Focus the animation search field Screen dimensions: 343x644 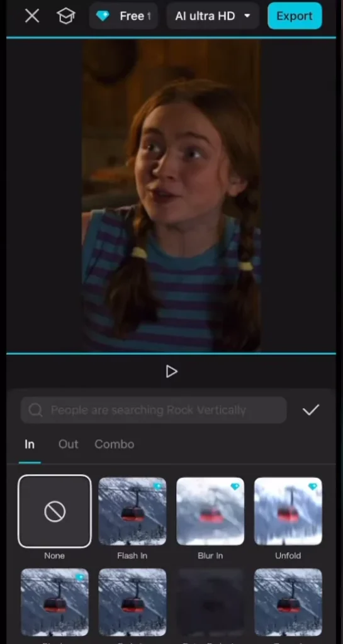pyautogui.click(x=154, y=410)
